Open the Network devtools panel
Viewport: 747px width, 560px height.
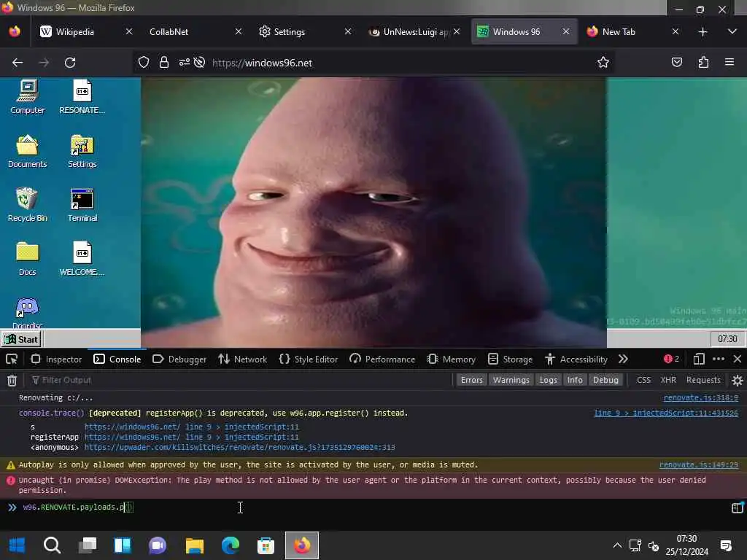click(242, 359)
